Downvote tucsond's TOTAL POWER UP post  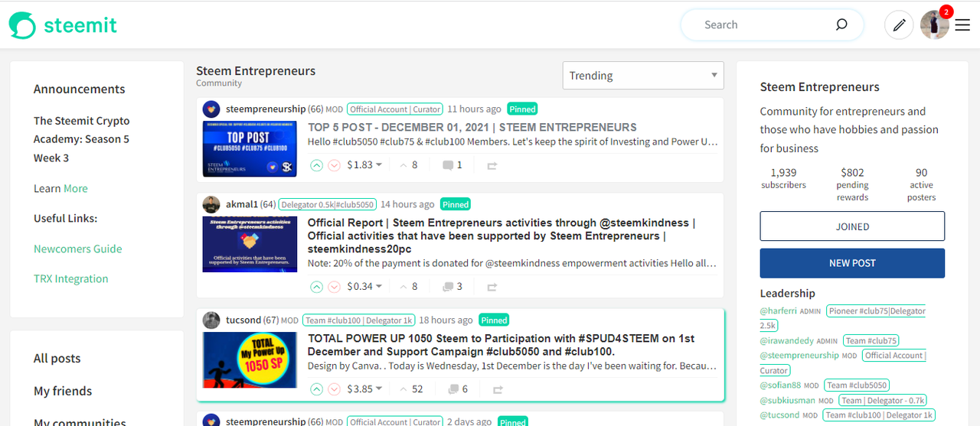(334, 389)
